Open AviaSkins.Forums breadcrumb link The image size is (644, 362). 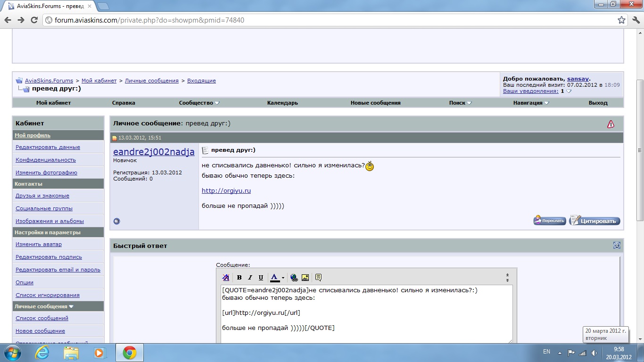tap(49, 81)
